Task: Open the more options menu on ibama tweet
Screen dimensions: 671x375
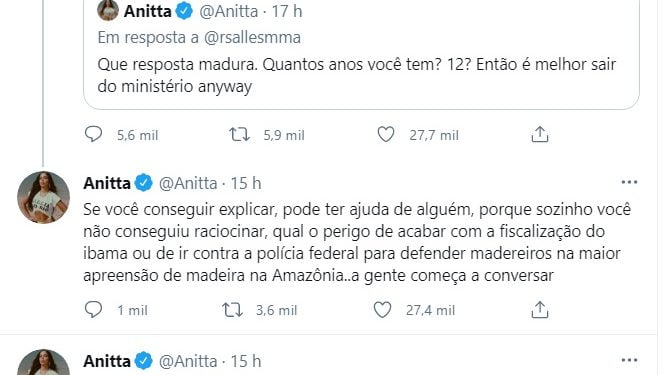Action: [x=629, y=183]
